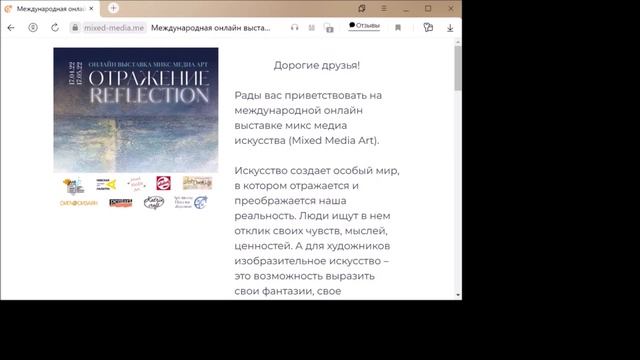
Task: Click the page title text in address bar
Action: point(211,28)
